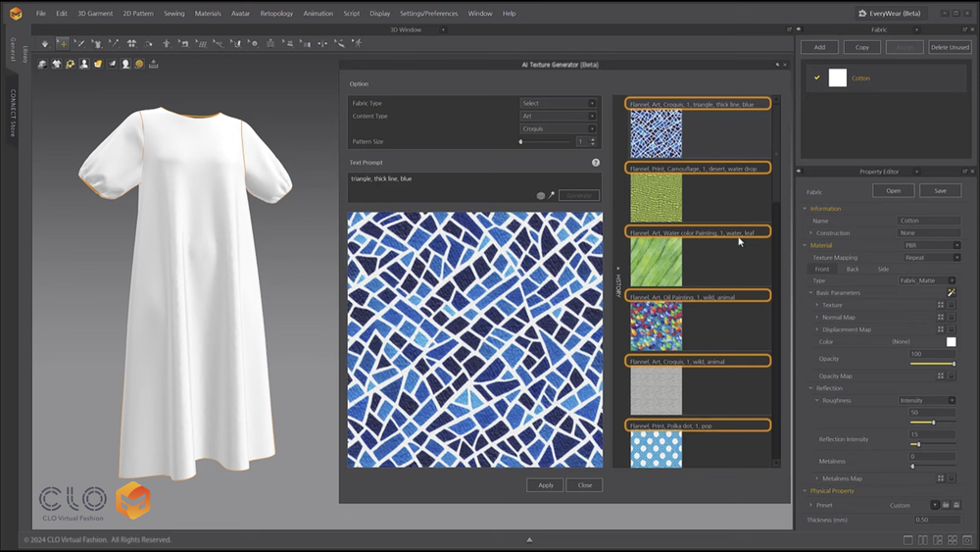Switch to the Back tab in Material
Image resolution: width=980 pixels, height=552 pixels.
853,269
